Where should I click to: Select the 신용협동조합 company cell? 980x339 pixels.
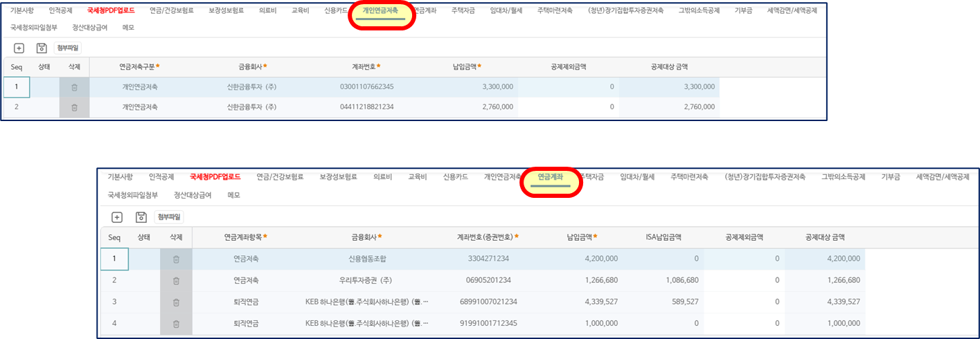pyautogui.click(x=368, y=259)
